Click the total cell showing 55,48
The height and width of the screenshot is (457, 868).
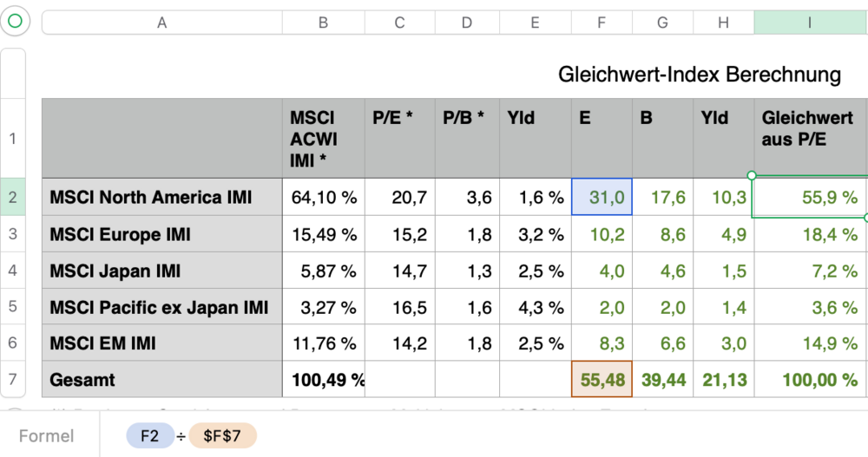click(602, 380)
